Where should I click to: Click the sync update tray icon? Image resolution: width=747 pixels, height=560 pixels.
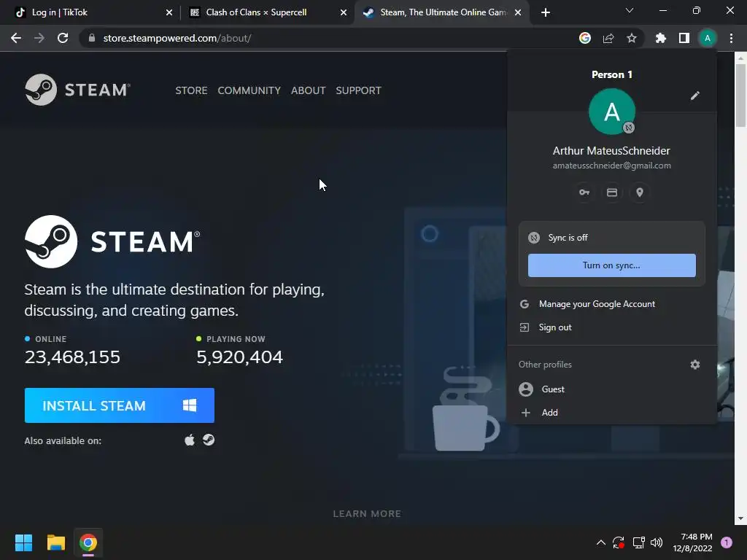619,542
